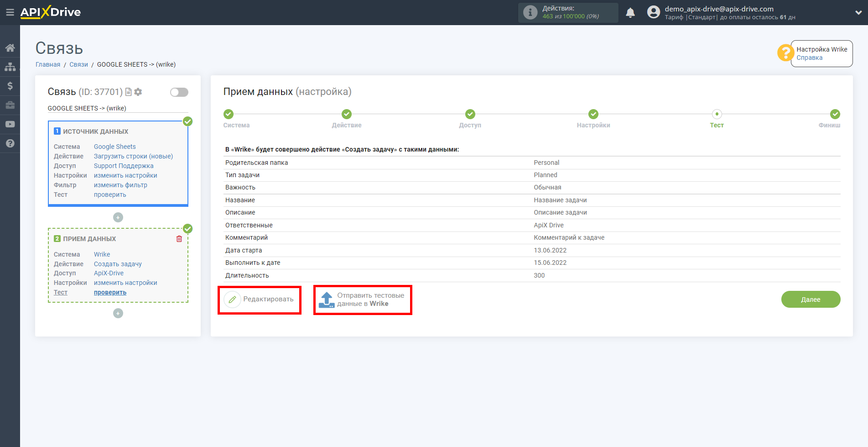Open the briefcase icon in sidebar
868x447 pixels.
click(10, 105)
